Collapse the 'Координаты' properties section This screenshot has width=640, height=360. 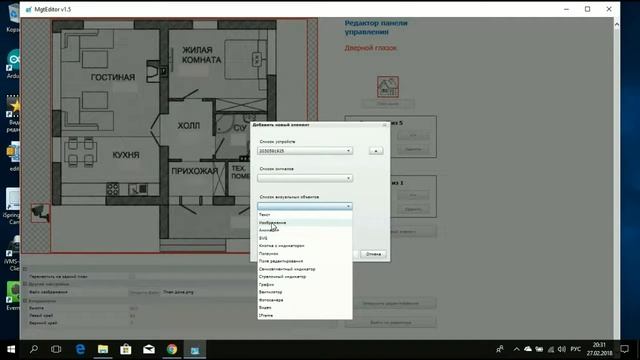25,301
